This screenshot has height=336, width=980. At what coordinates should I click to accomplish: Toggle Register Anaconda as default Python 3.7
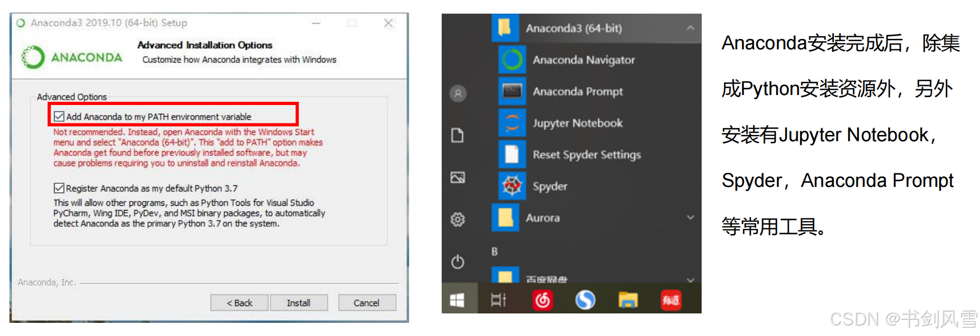click(x=59, y=188)
